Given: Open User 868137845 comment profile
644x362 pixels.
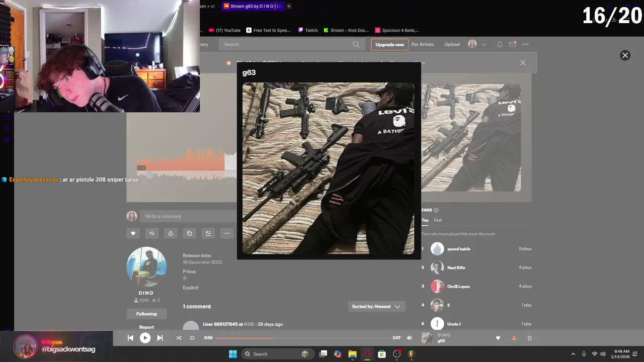Looking at the screenshot, I should coord(220,324).
